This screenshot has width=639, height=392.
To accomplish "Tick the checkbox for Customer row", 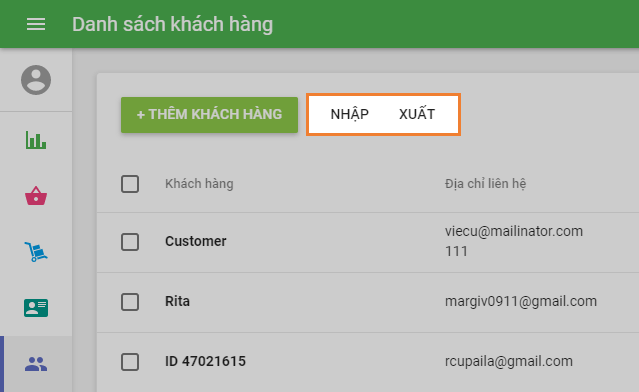I will pyautogui.click(x=130, y=242).
